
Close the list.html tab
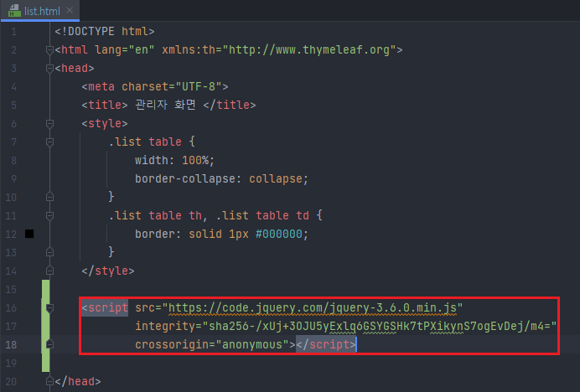70,10
